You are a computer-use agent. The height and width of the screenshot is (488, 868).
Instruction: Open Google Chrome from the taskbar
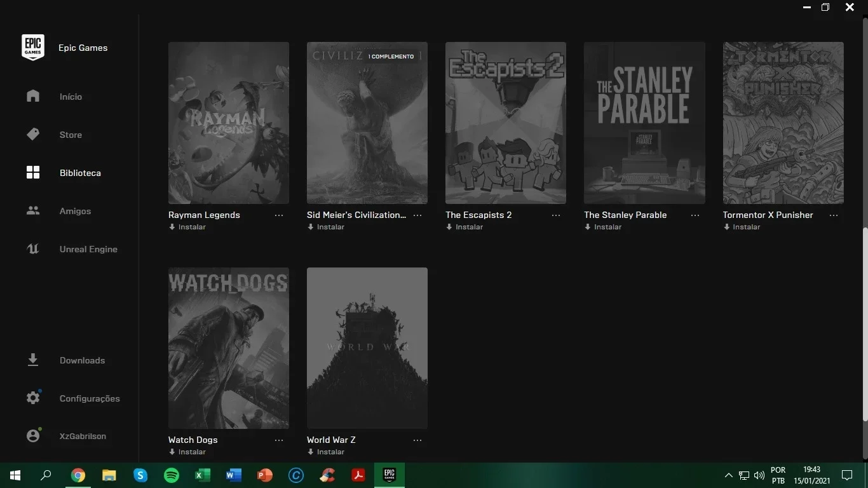[78, 475]
